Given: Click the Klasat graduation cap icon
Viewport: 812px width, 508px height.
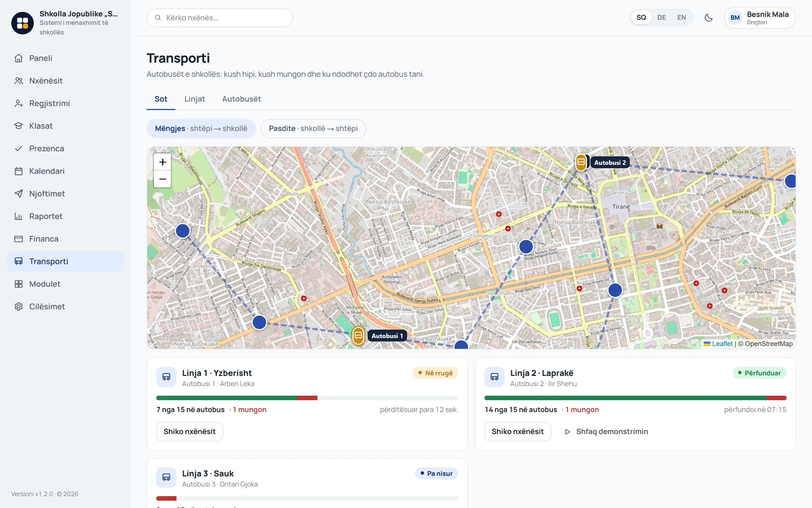Looking at the screenshot, I should [x=18, y=126].
